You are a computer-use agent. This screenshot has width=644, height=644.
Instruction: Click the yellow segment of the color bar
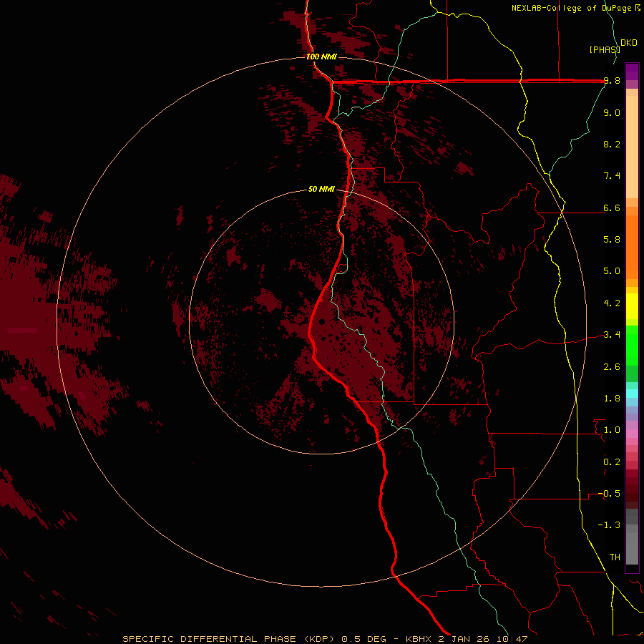coord(632,306)
